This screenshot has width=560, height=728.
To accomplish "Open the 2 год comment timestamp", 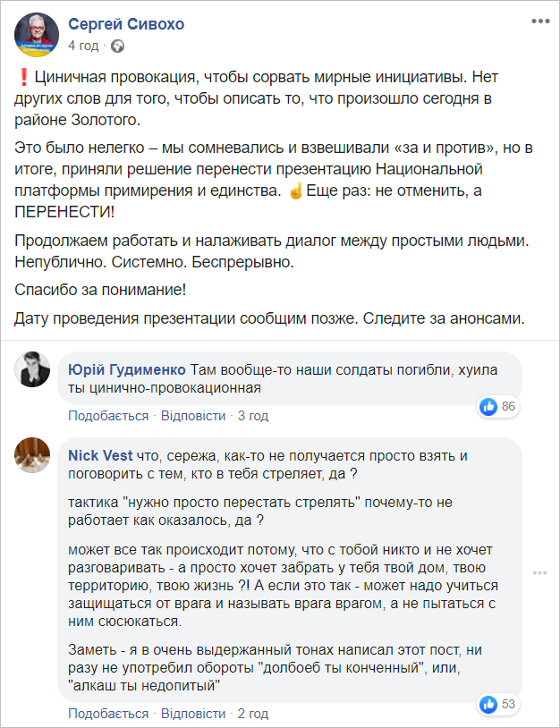I will pos(253,714).
